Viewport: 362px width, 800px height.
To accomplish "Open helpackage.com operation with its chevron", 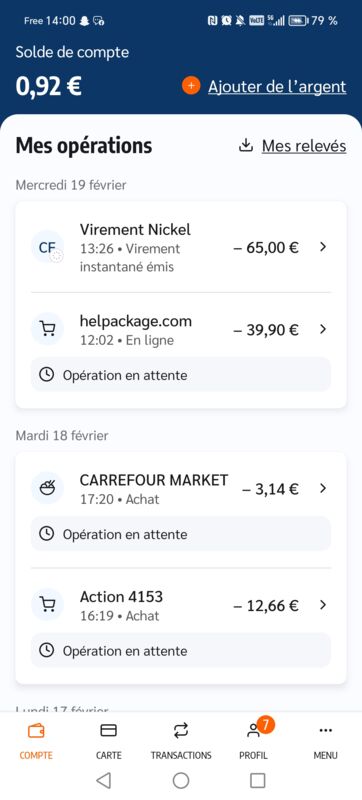I will pyautogui.click(x=323, y=329).
